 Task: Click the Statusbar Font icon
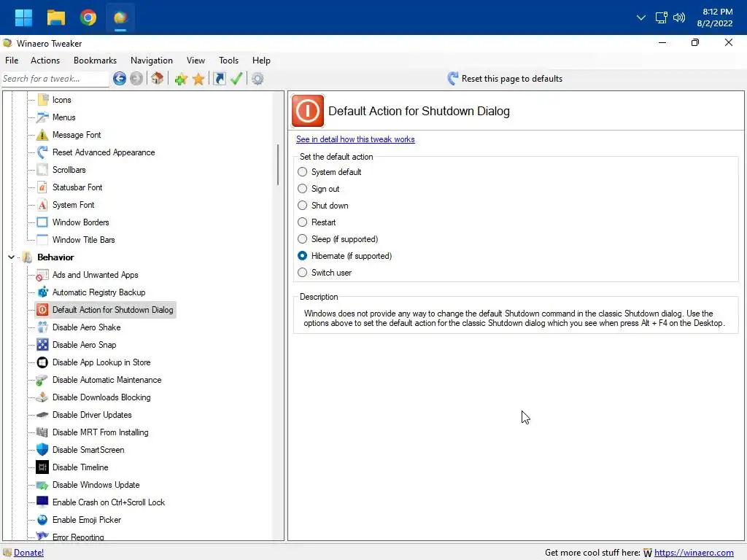42,187
